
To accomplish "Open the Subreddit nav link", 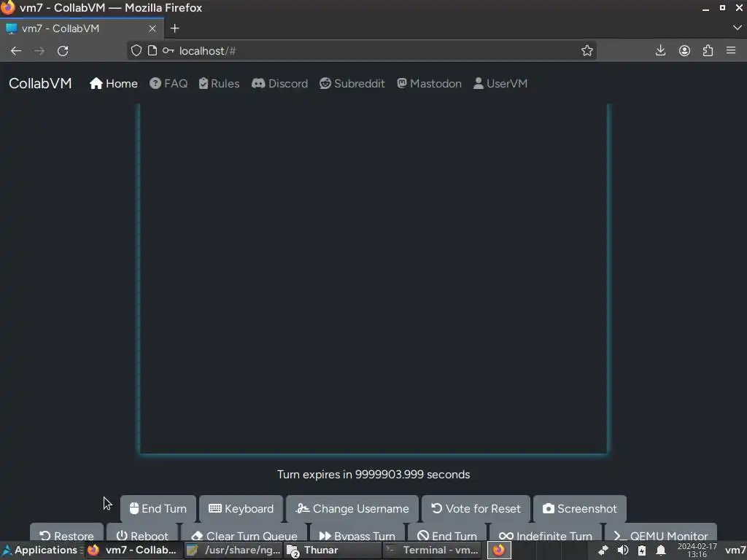I will tap(352, 84).
